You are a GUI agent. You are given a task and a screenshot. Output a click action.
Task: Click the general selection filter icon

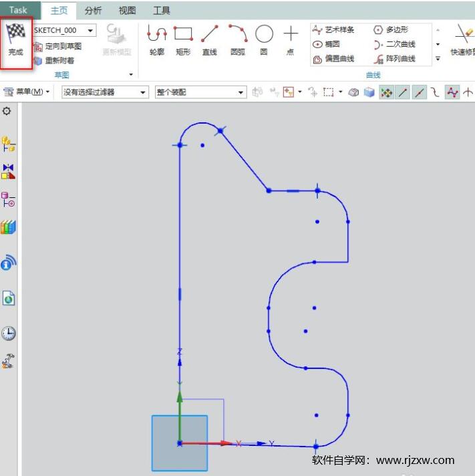pyautogui.click(x=288, y=92)
